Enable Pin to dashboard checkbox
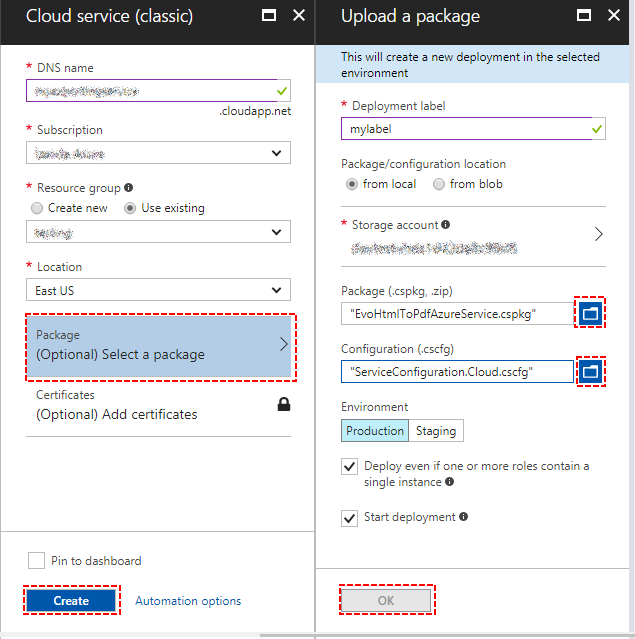635x639 pixels. [x=37, y=560]
